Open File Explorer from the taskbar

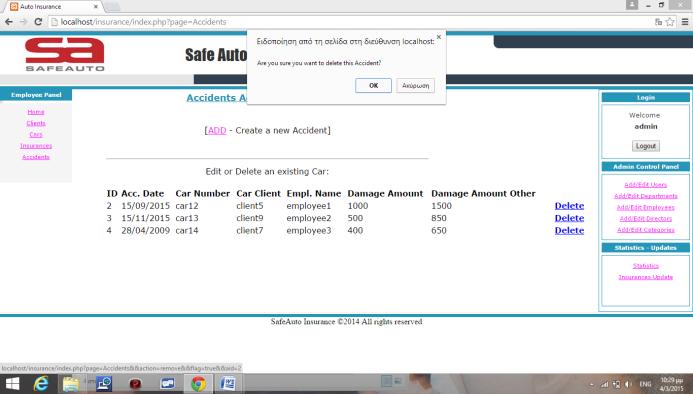71,383
